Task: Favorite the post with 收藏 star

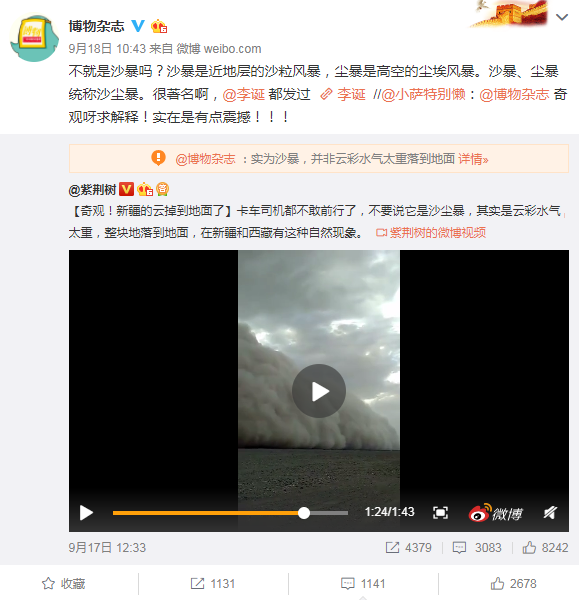Action: pos(64,584)
